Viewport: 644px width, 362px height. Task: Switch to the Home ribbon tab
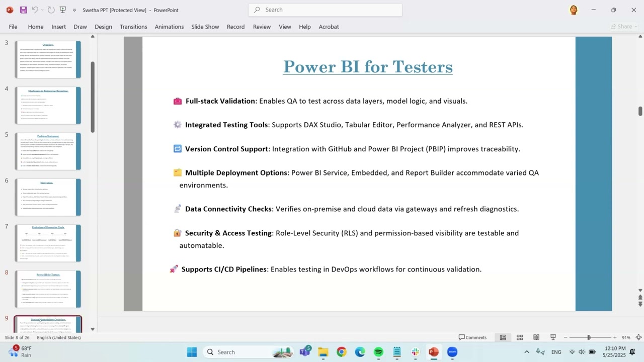click(36, 27)
